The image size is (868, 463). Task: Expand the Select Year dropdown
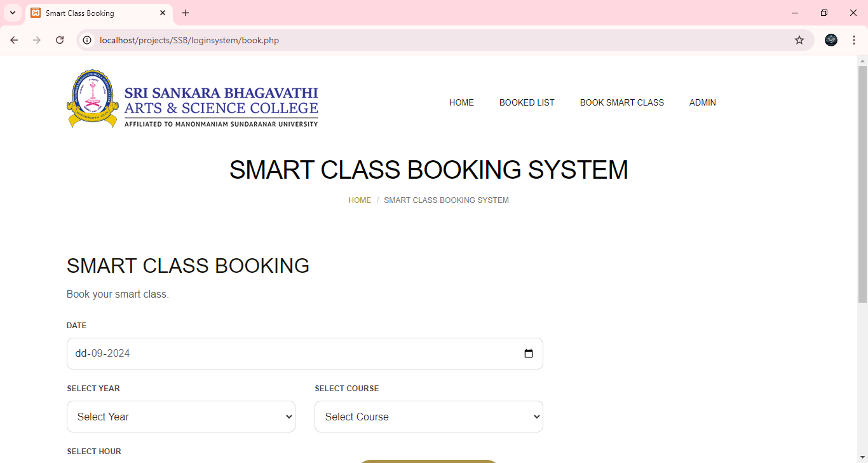[x=181, y=417]
